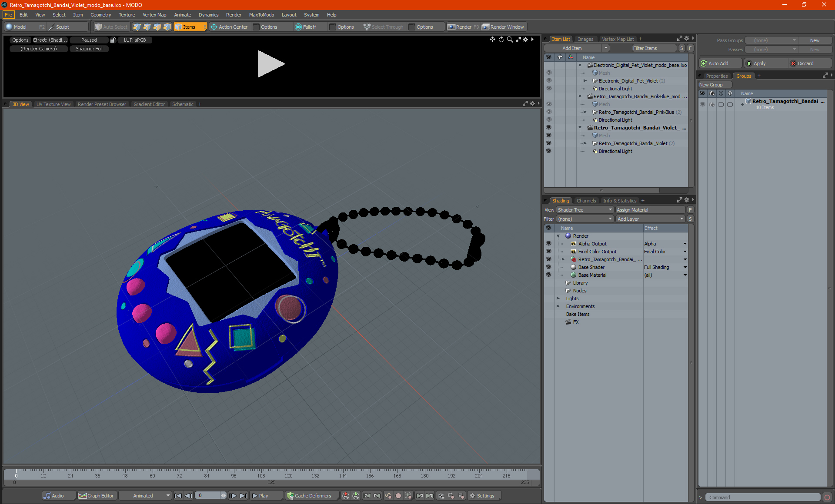This screenshot has height=504, width=835.
Task: Toggle visibility of Base Shader
Action: coord(548,267)
